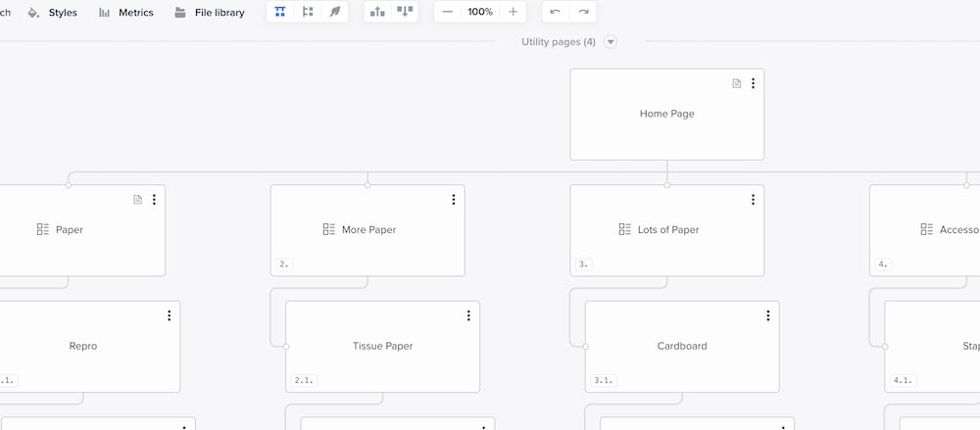Click the connector node left of Tissue Paper
The height and width of the screenshot is (430, 980).
[286, 347]
